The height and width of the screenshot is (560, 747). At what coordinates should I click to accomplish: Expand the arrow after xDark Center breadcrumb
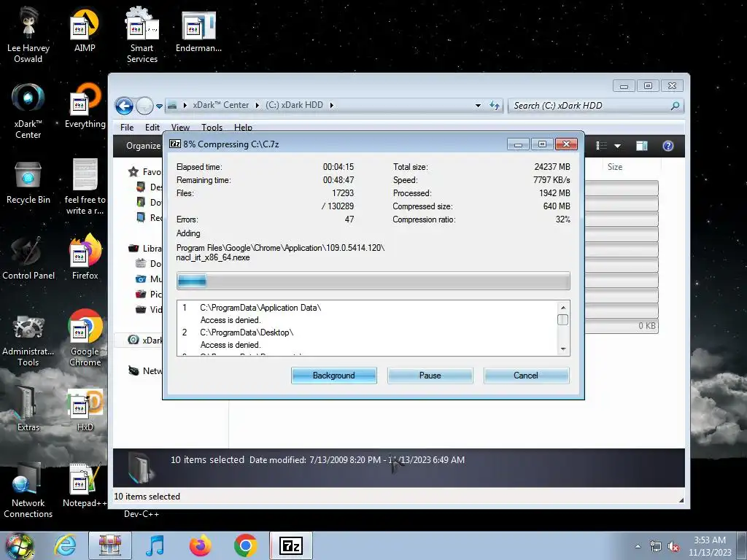click(x=258, y=105)
